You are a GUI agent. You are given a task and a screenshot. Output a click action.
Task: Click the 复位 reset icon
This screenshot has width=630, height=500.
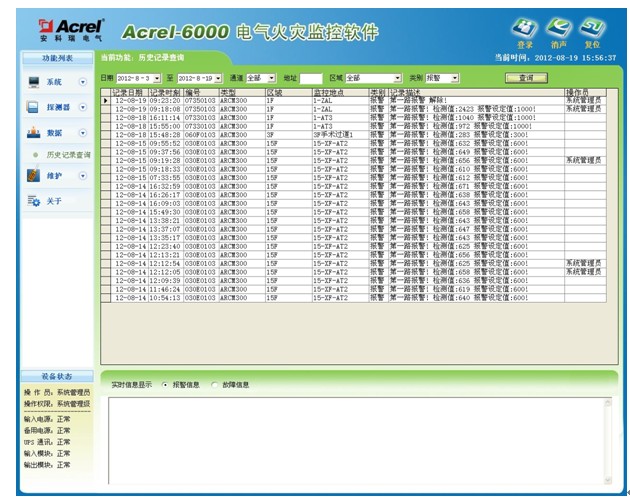coord(592,29)
